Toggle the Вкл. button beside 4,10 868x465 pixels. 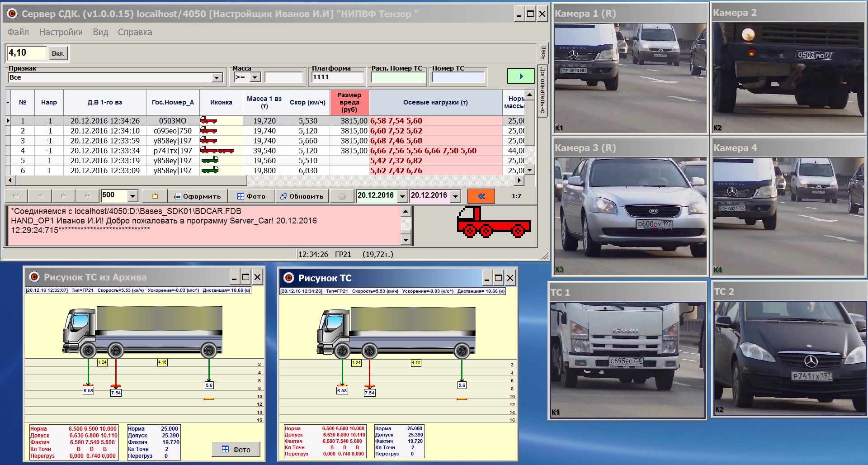(58, 53)
